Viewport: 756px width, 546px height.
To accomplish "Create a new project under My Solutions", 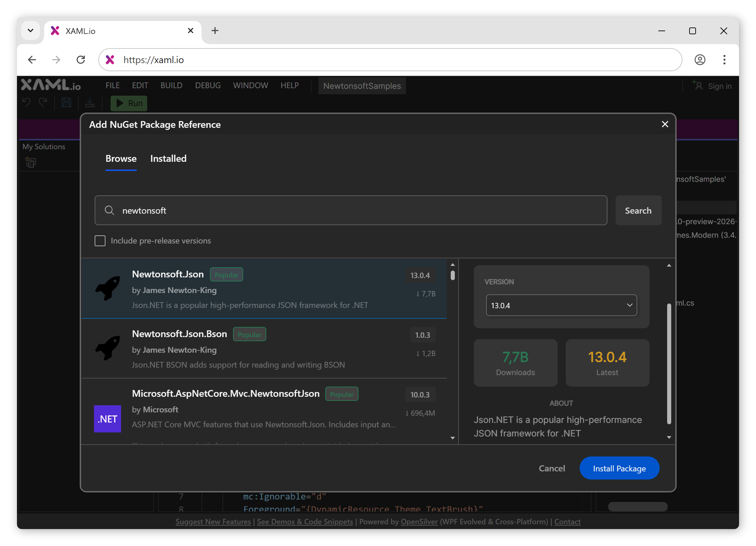I will pyautogui.click(x=30, y=162).
